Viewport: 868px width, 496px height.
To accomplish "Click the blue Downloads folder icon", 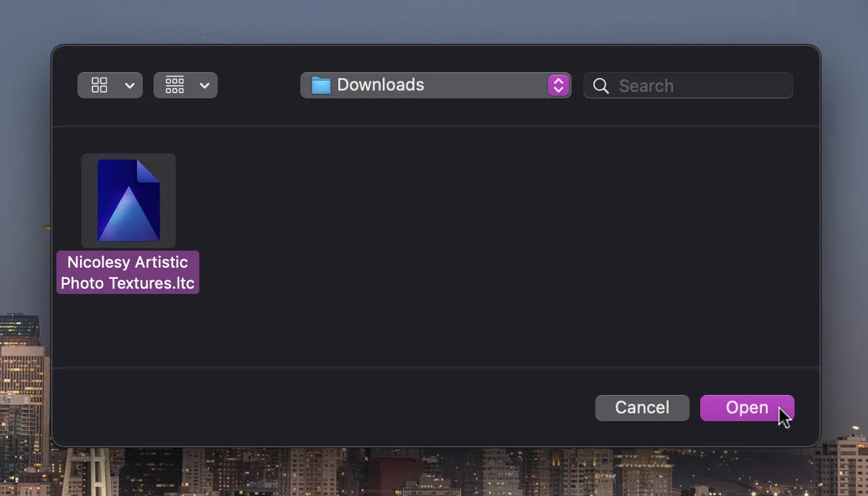I will [321, 85].
